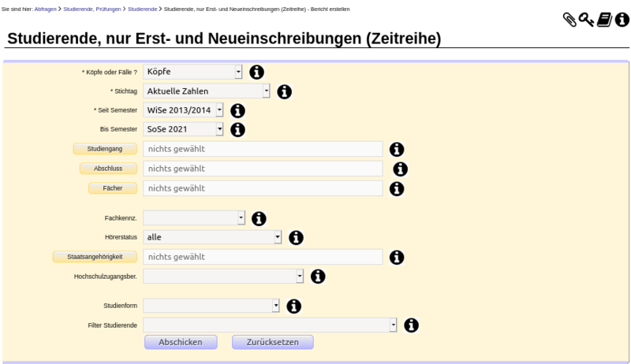The image size is (631, 364).
Task: Click the Studiengang 'nichts gewählt' field
Action: (x=263, y=149)
